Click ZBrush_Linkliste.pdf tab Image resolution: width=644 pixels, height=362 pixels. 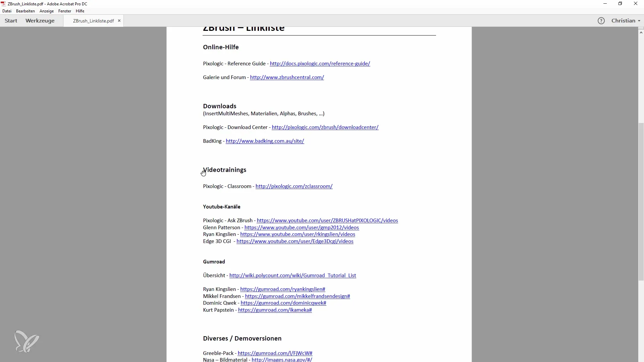93,20
